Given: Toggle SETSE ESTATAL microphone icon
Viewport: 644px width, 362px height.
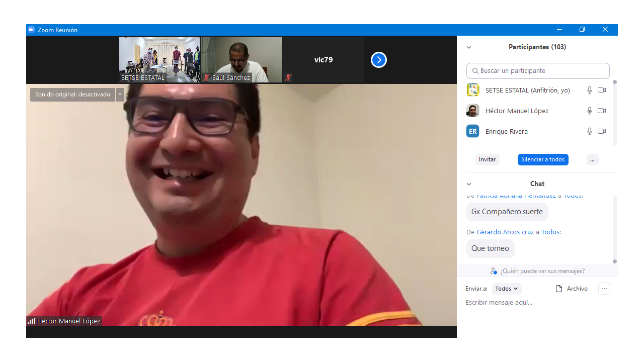Looking at the screenshot, I should tap(590, 90).
